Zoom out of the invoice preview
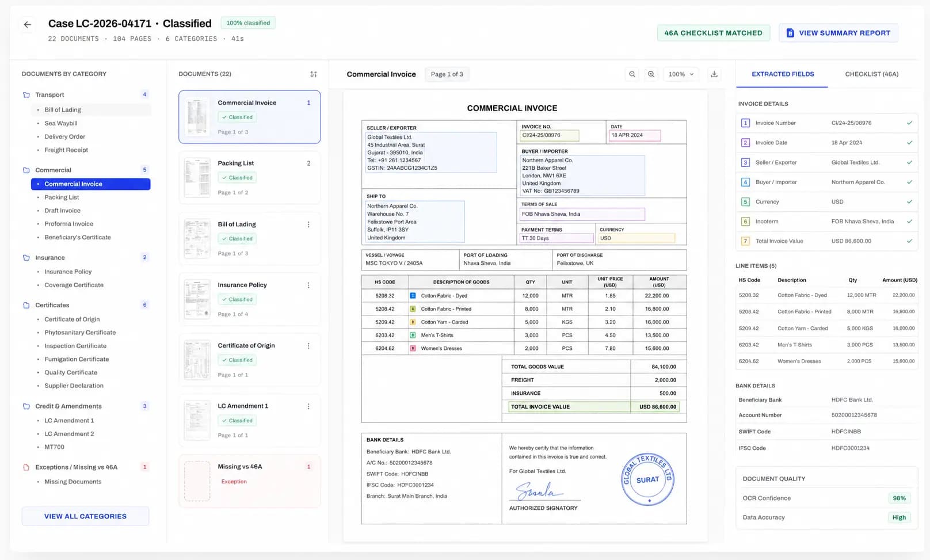This screenshot has width=930, height=560. pos(632,74)
